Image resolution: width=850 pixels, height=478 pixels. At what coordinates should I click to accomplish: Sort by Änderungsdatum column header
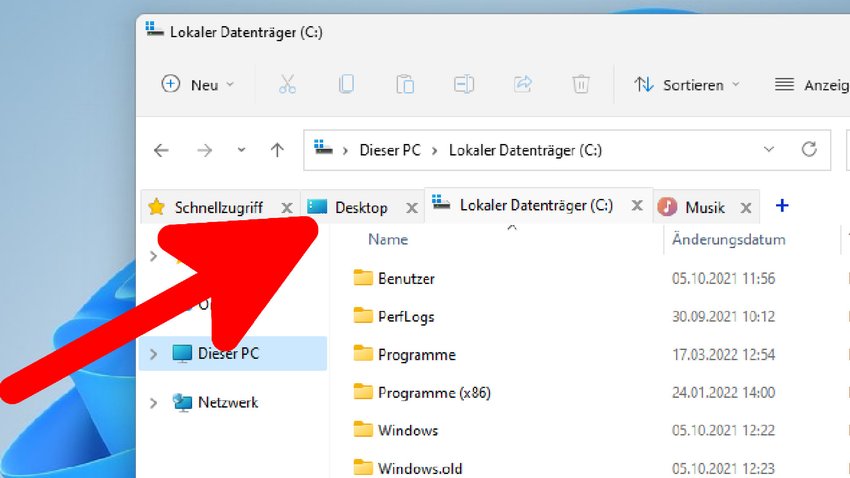click(729, 240)
